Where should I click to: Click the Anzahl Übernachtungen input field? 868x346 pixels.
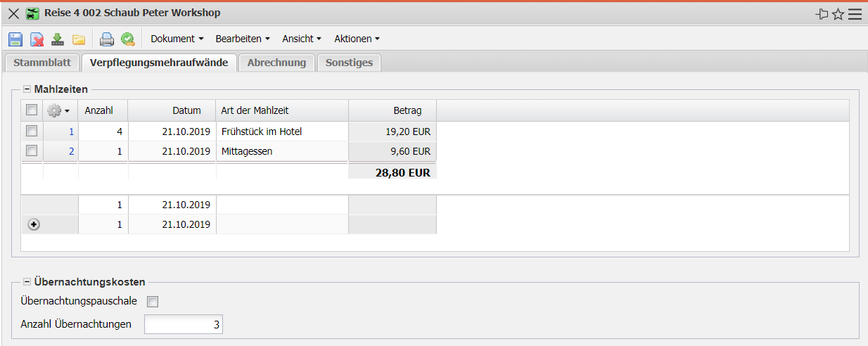[184, 324]
